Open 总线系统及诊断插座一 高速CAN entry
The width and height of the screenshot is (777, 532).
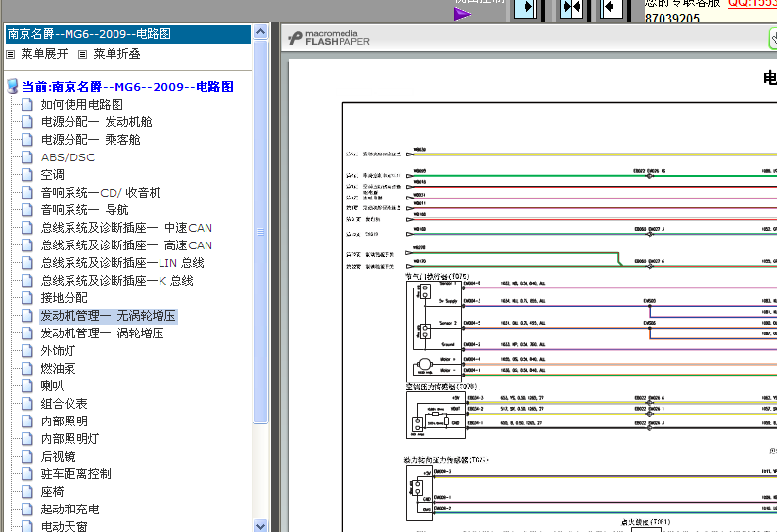[x=126, y=245]
